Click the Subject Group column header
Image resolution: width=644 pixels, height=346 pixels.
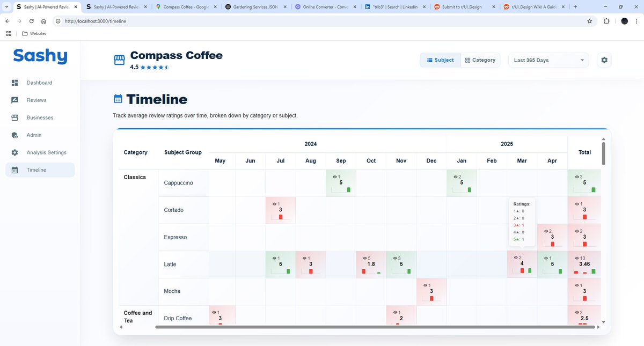coord(183,152)
